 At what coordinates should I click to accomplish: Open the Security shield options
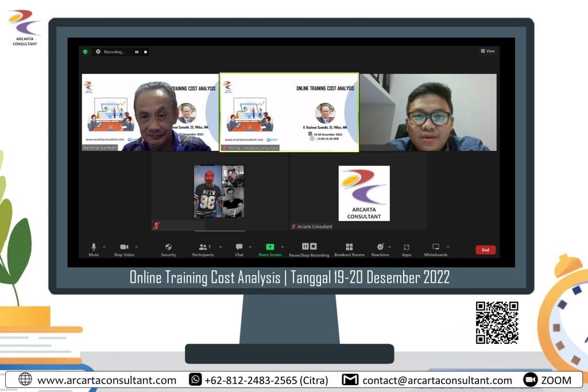coord(168,247)
